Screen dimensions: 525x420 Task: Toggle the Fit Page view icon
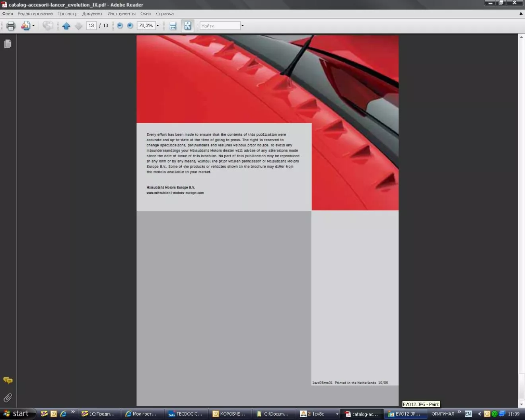(187, 26)
